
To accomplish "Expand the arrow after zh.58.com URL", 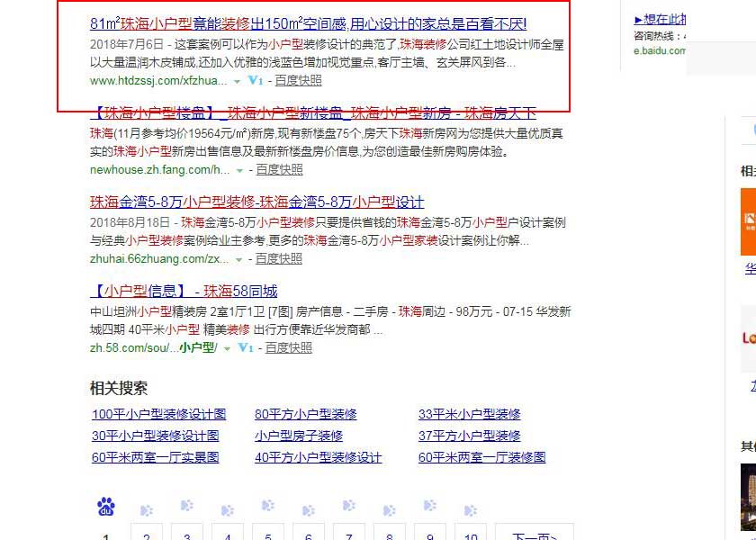I will 227,348.
